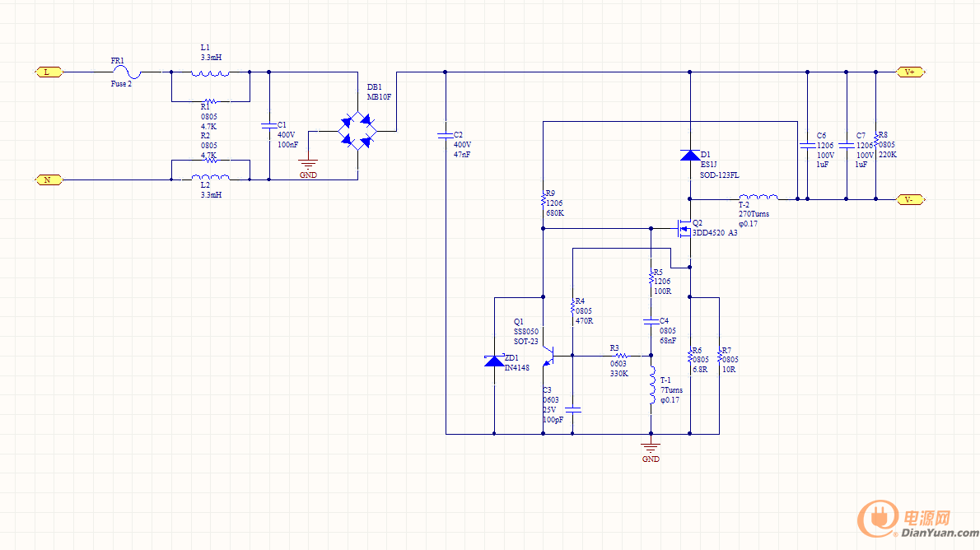Click the 68nF value of C4
The width and height of the screenshot is (980, 550).
668,341
